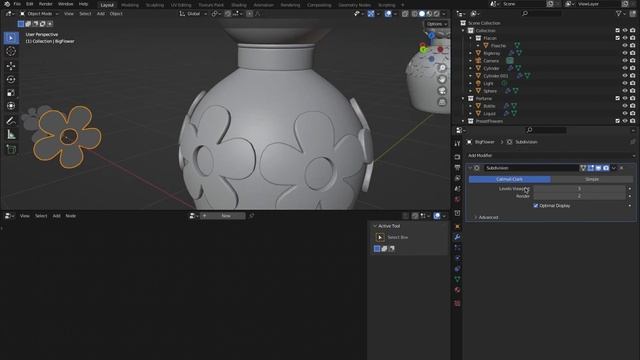Toggle Subdivision modifier edit mode display
Screen dimensions: 640x360
591,168
